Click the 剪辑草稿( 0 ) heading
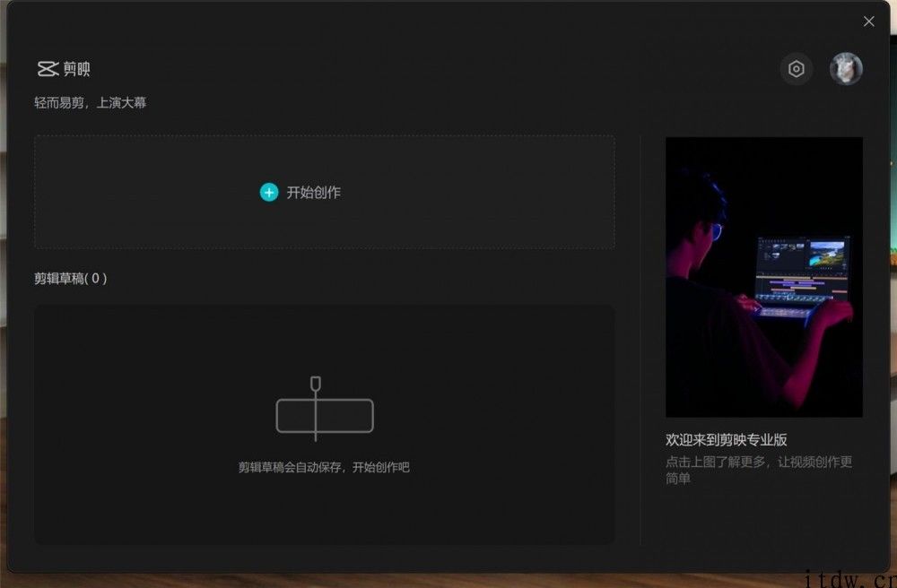The height and width of the screenshot is (588, 897). tap(70, 278)
